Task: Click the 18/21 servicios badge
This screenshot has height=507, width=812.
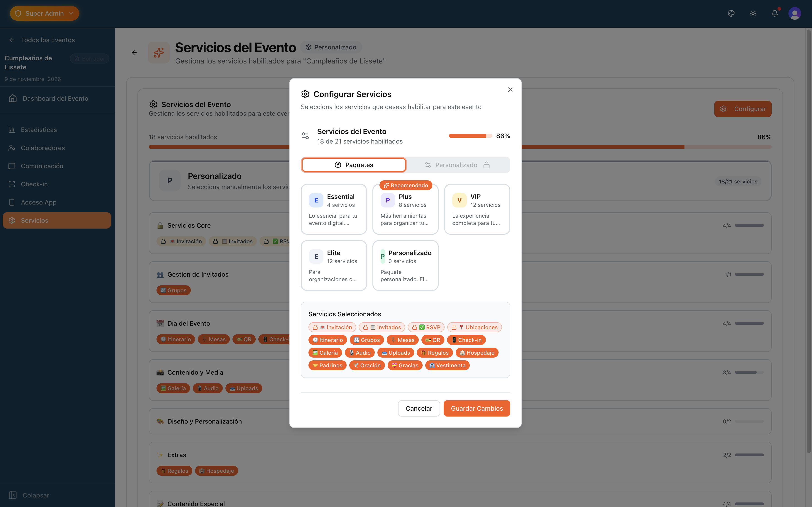Action: click(x=738, y=181)
